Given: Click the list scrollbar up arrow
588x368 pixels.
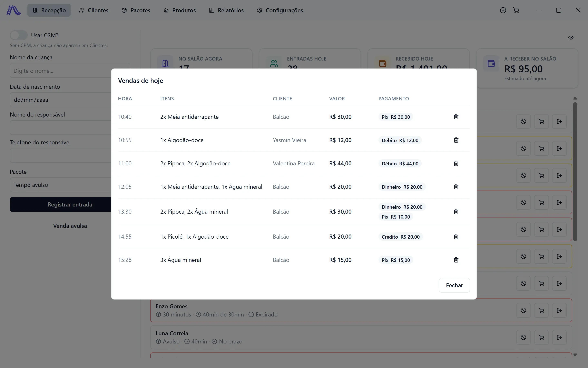Looking at the screenshot, I should (x=575, y=98).
